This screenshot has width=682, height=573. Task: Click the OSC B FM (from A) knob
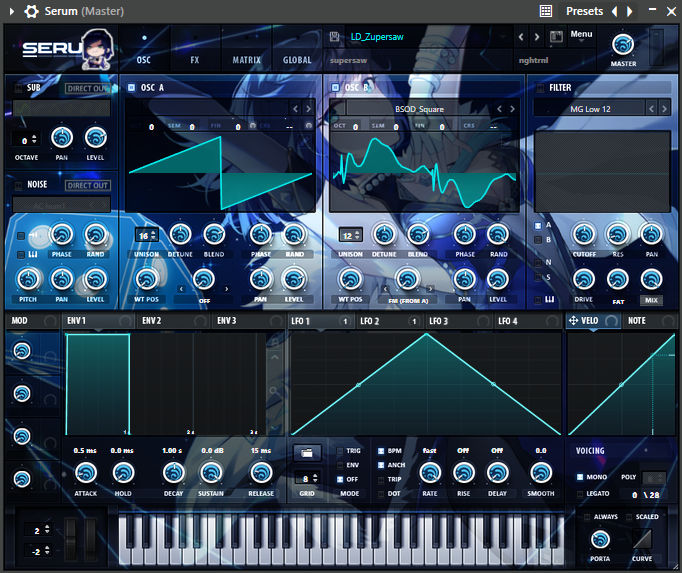(408, 279)
